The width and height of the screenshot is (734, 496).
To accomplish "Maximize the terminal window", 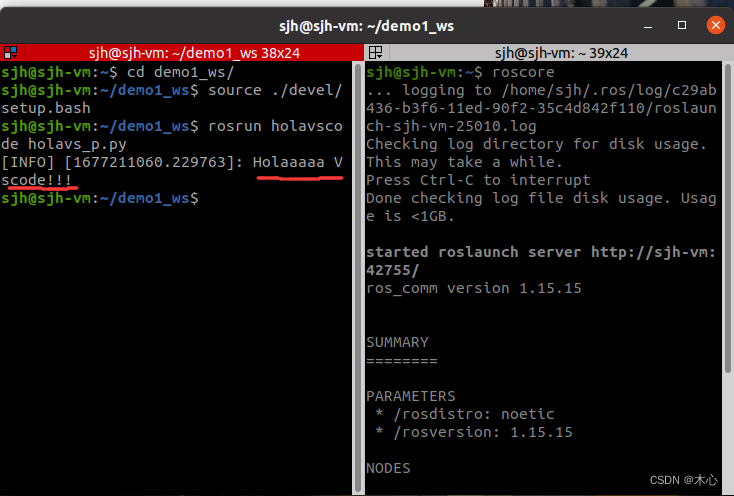I will pyautogui.click(x=682, y=25).
